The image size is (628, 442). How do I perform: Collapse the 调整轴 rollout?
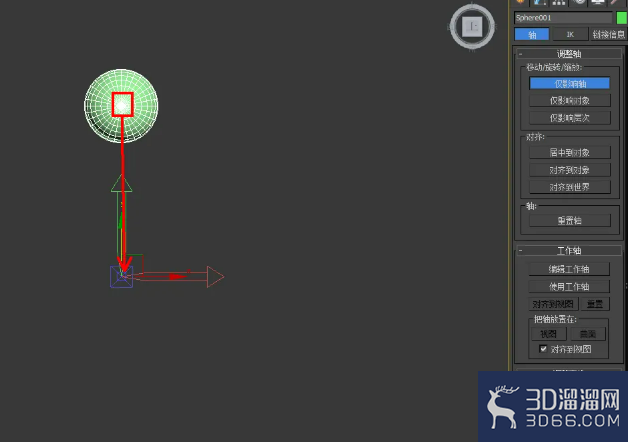[x=569, y=54]
